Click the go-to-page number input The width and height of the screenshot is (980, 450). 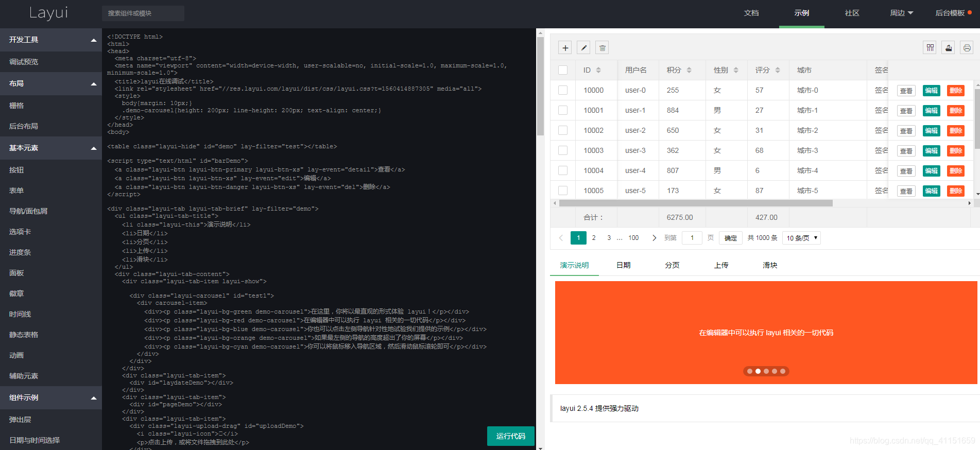point(692,238)
